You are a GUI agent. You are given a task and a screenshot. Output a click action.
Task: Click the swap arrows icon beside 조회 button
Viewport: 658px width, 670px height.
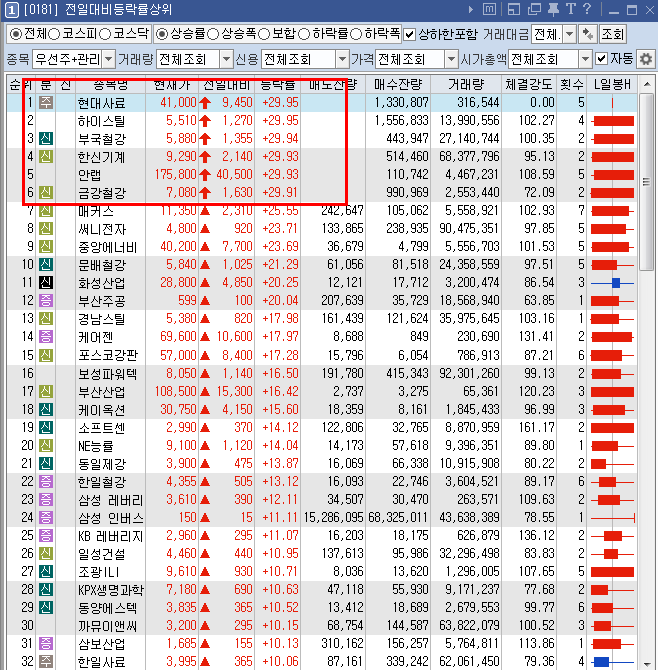[588, 34]
